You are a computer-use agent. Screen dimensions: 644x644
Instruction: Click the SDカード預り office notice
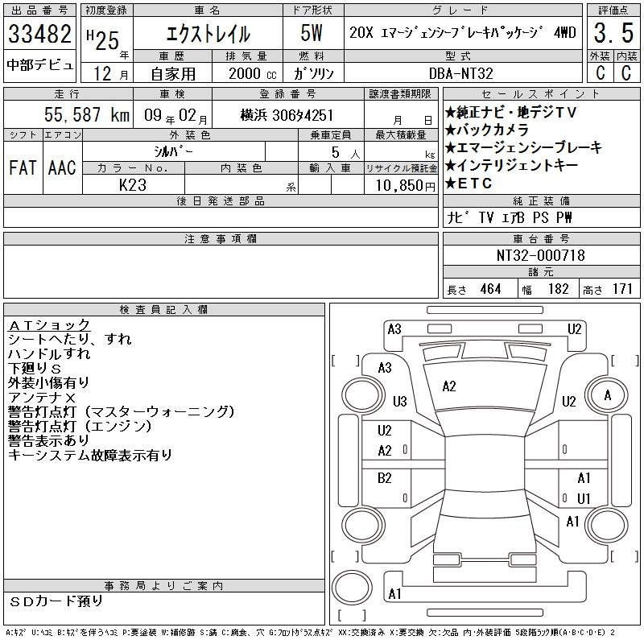click(56, 601)
